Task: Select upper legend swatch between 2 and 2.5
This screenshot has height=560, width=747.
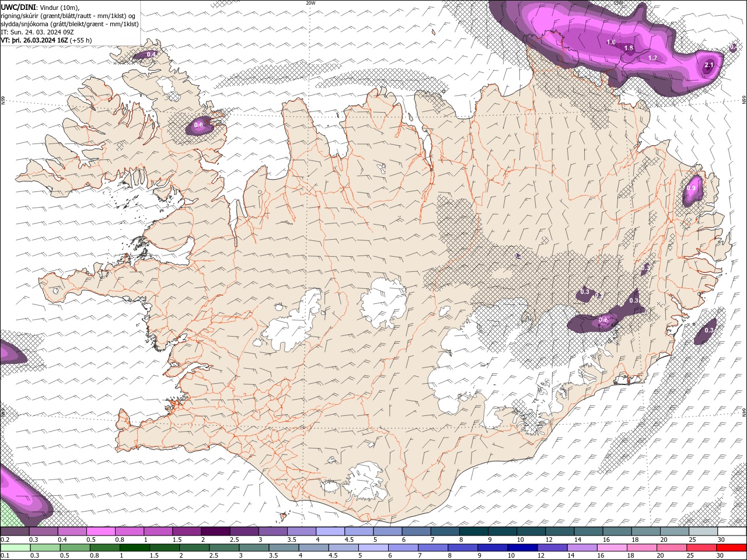Action: pyautogui.click(x=215, y=531)
